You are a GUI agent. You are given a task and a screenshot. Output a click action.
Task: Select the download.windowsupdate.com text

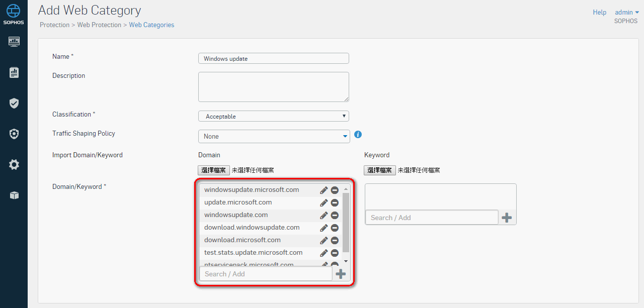click(x=252, y=228)
